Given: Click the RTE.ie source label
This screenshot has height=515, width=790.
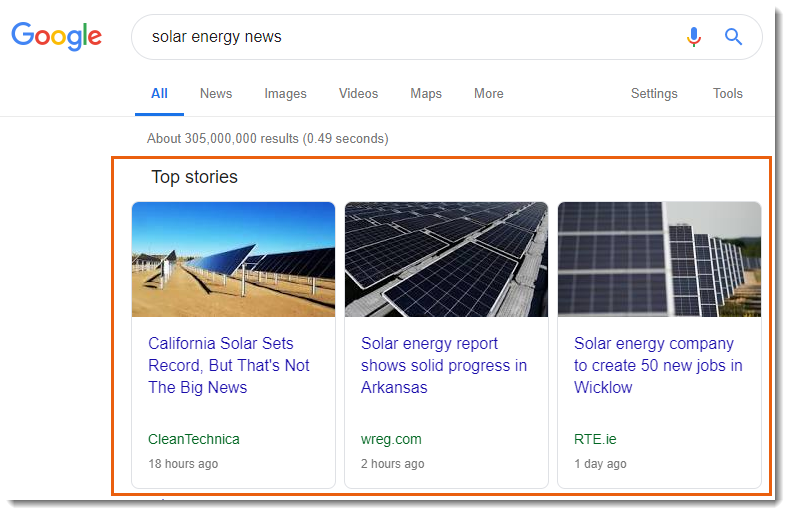Looking at the screenshot, I should click(x=595, y=439).
